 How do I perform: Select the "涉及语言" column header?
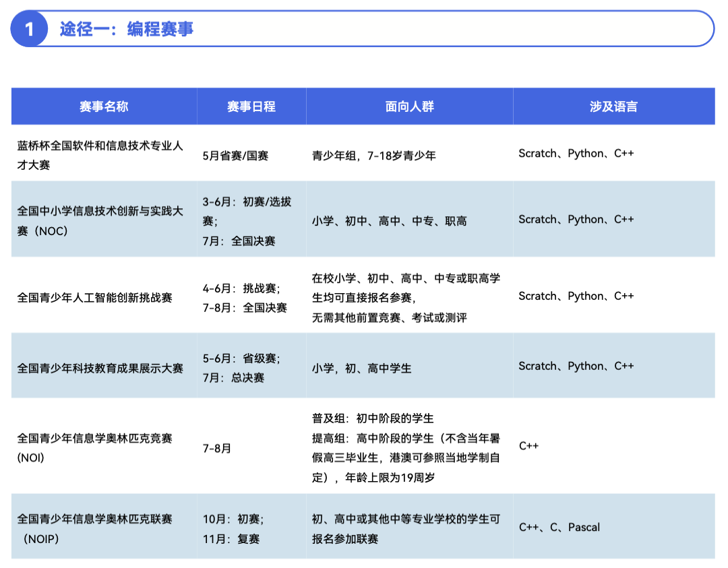tap(614, 106)
